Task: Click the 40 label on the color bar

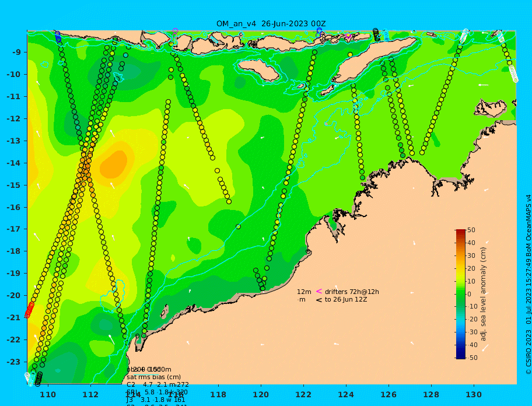Action: (x=471, y=243)
